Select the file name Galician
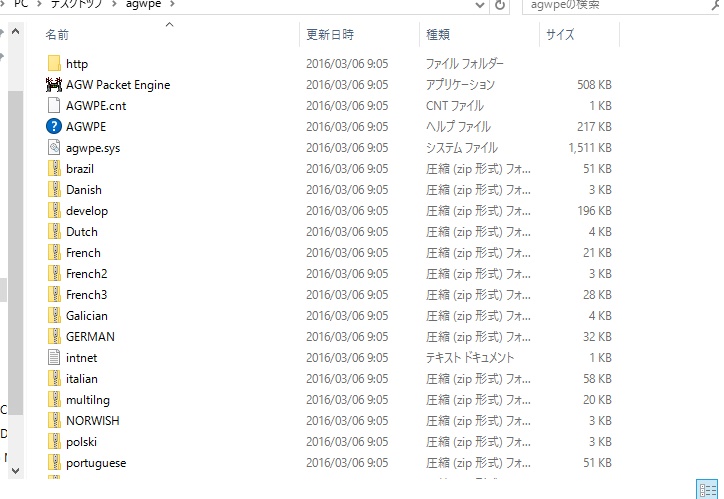This screenshot has width=724, height=499. 87,316
